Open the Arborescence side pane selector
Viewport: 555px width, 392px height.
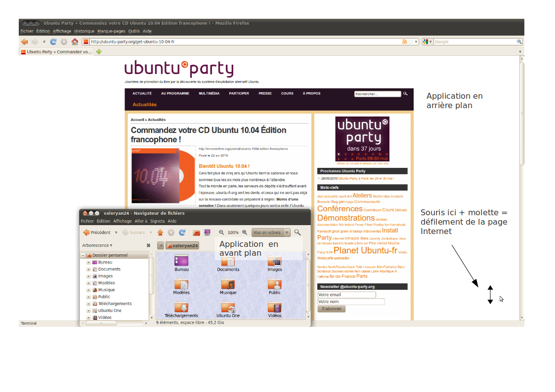(x=97, y=245)
